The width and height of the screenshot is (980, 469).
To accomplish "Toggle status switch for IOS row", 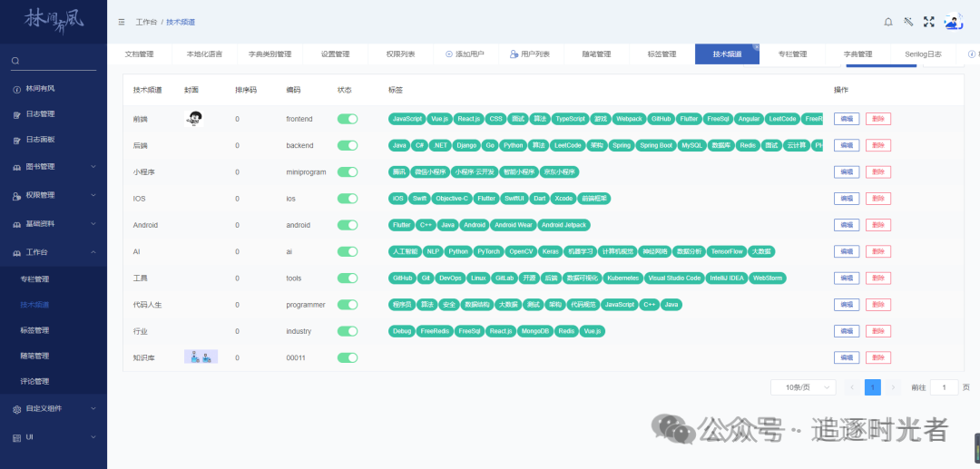I will point(348,199).
